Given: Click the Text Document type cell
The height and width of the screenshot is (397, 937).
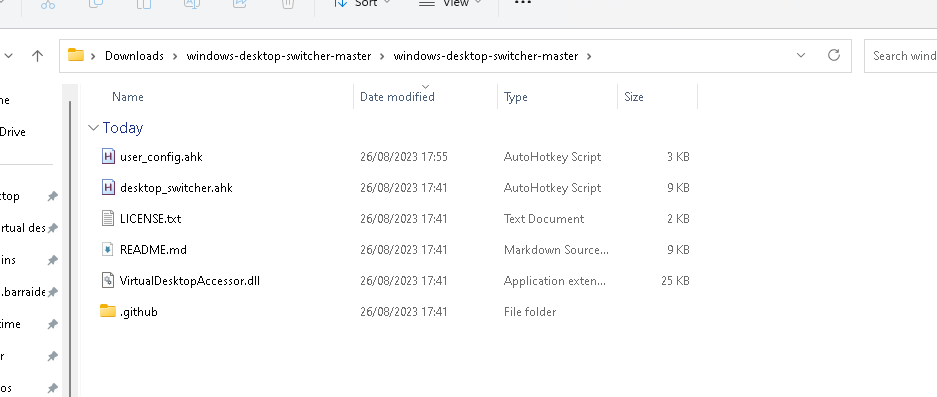Looking at the screenshot, I should 544,219.
